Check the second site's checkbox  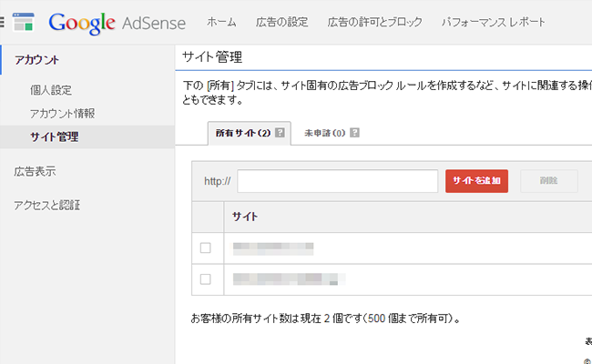coord(206,279)
